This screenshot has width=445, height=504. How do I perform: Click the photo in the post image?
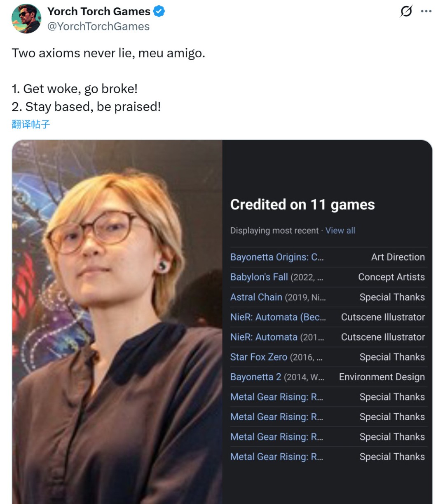tap(117, 322)
